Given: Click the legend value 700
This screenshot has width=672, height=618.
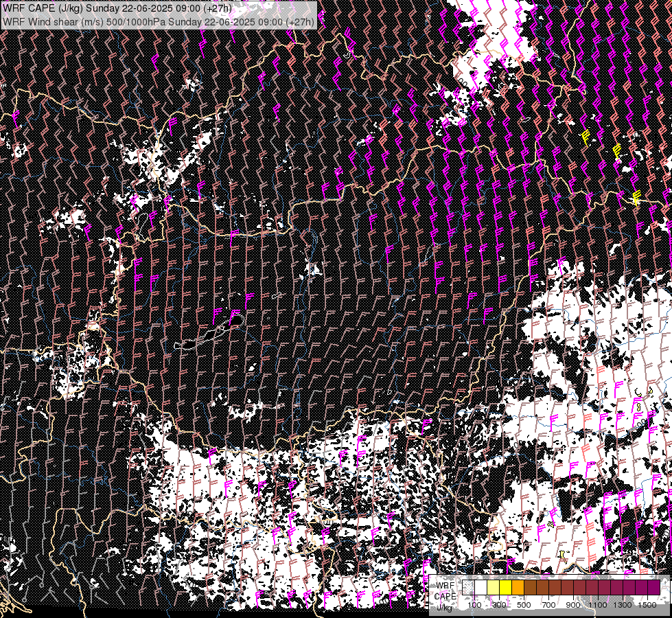Looking at the screenshot, I should (x=548, y=605).
